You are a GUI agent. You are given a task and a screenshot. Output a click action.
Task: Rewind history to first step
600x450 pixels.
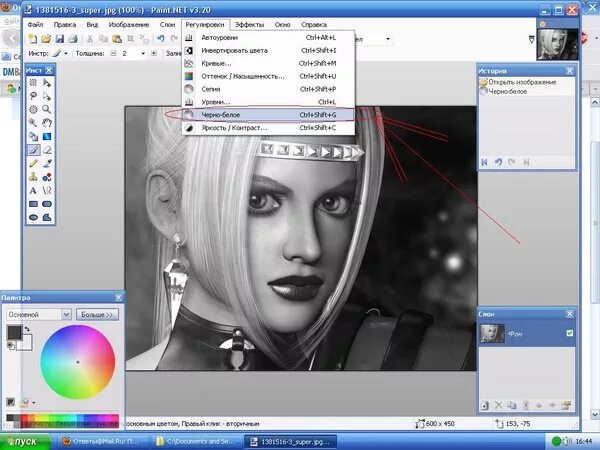(484, 162)
